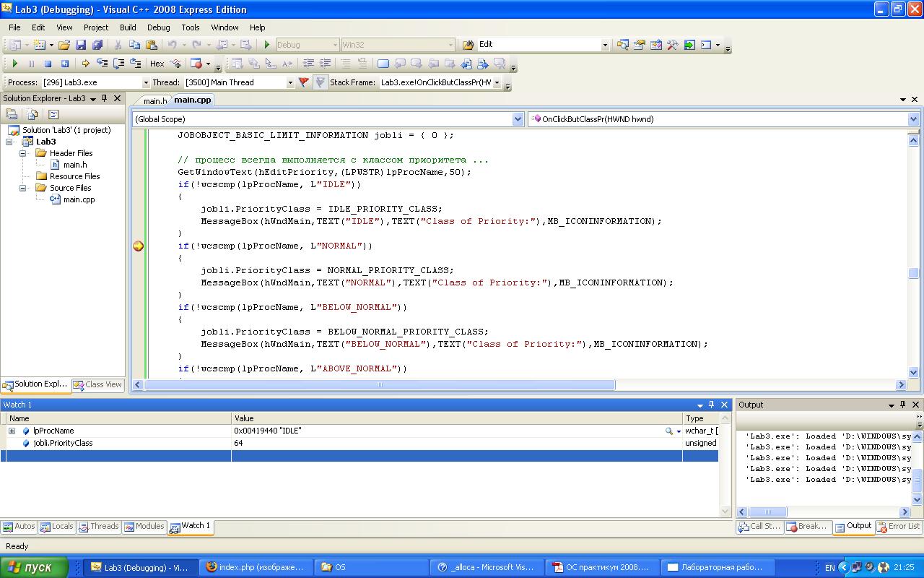
Task: Click the Restart debugging icon
Action: [64, 64]
